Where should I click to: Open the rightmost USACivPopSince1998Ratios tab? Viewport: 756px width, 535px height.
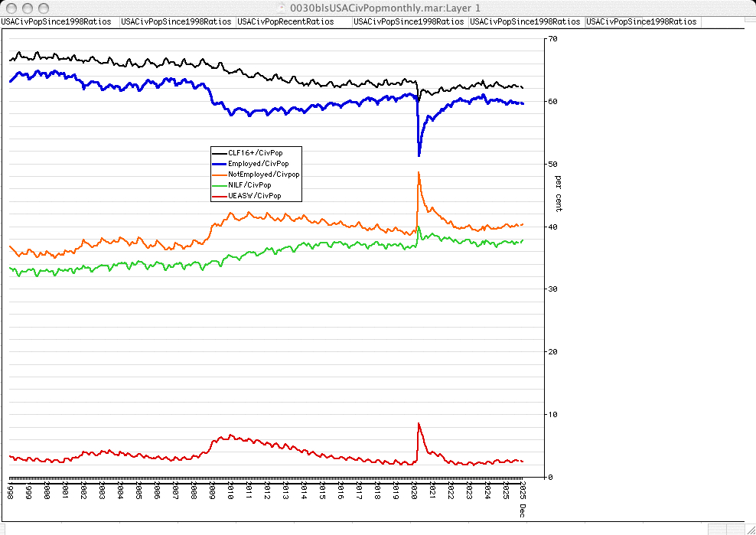tap(641, 22)
